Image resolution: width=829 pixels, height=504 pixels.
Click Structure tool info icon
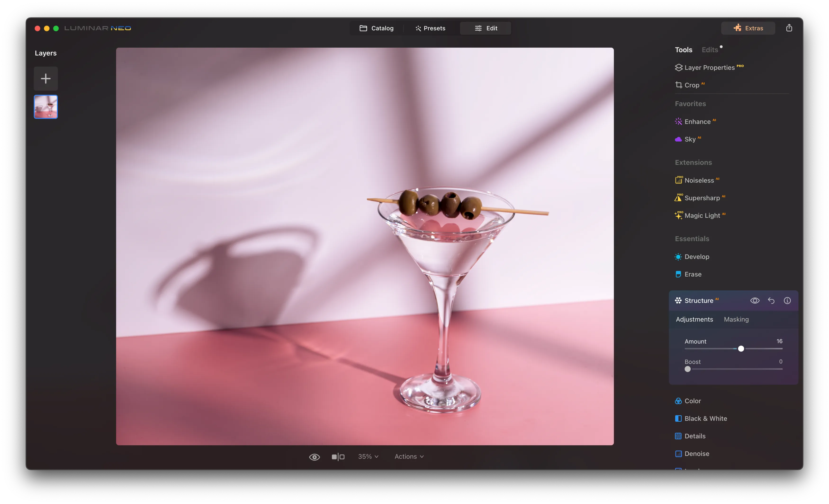(x=787, y=301)
